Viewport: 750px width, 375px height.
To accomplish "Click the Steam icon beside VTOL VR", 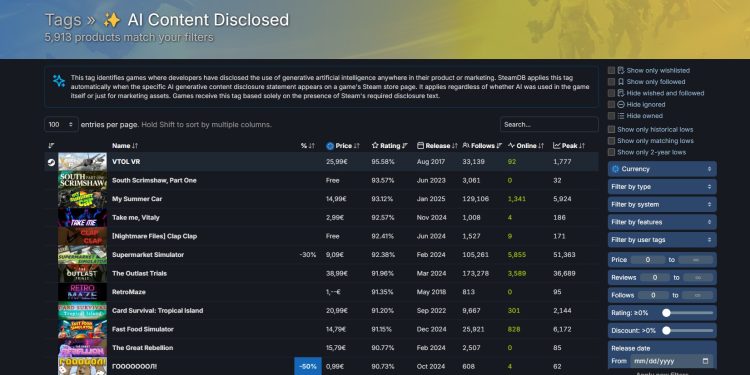I will click(x=51, y=162).
